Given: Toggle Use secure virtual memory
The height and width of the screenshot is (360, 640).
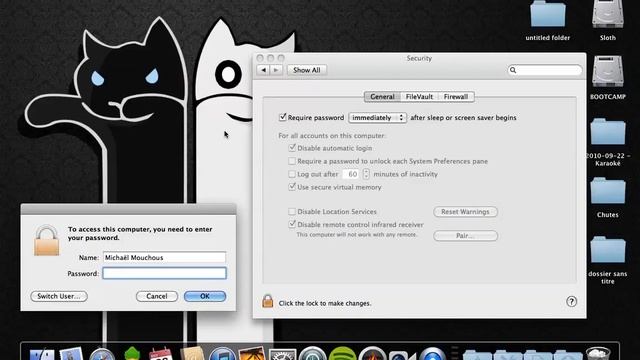Looking at the screenshot, I should (292, 187).
